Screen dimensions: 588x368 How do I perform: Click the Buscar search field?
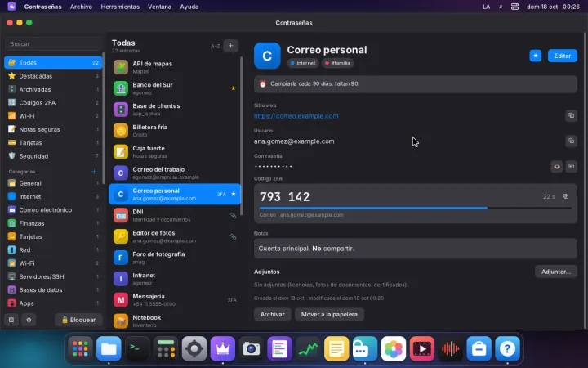[x=53, y=44]
